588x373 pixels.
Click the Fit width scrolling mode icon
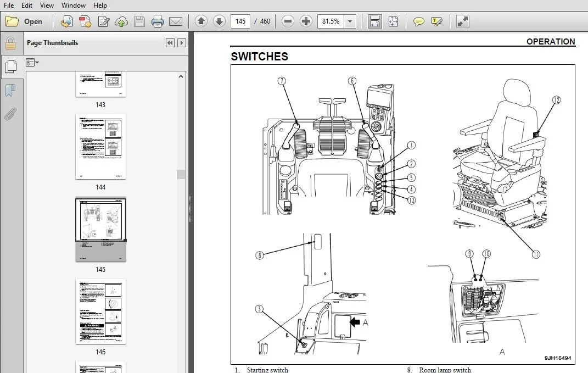374,21
